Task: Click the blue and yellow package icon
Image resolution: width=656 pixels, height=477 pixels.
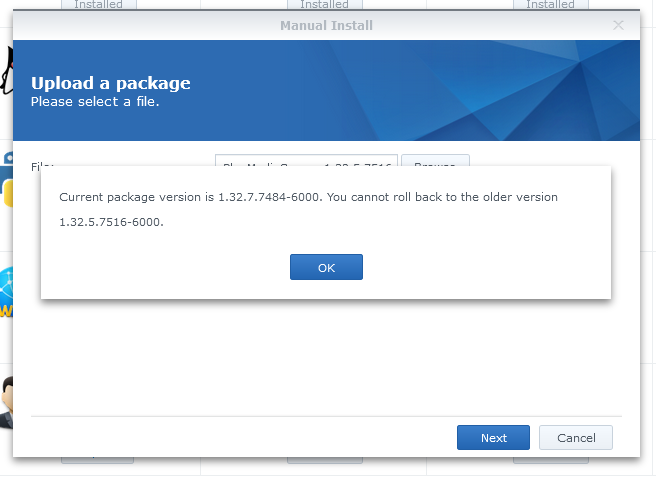Action: click(x=6, y=180)
